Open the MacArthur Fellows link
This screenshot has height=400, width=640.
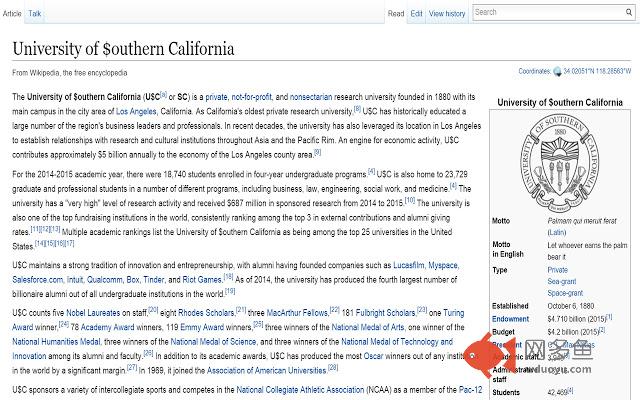pos(297,313)
